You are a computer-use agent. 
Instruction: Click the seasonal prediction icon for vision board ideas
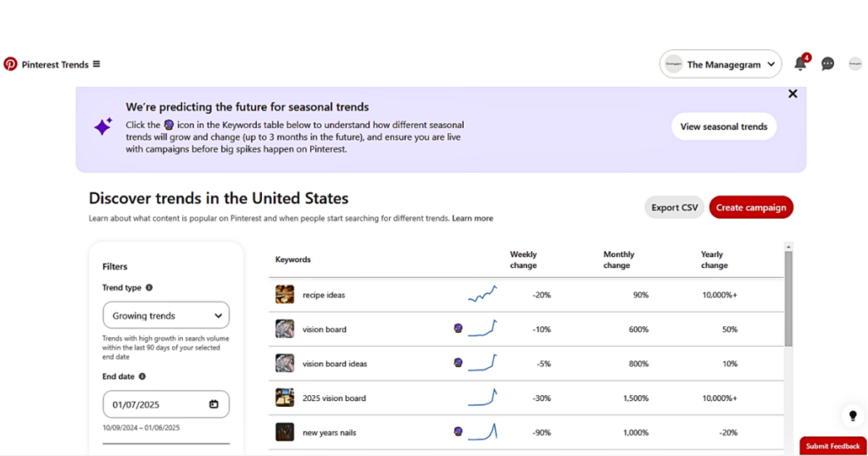tap(459, 363)
